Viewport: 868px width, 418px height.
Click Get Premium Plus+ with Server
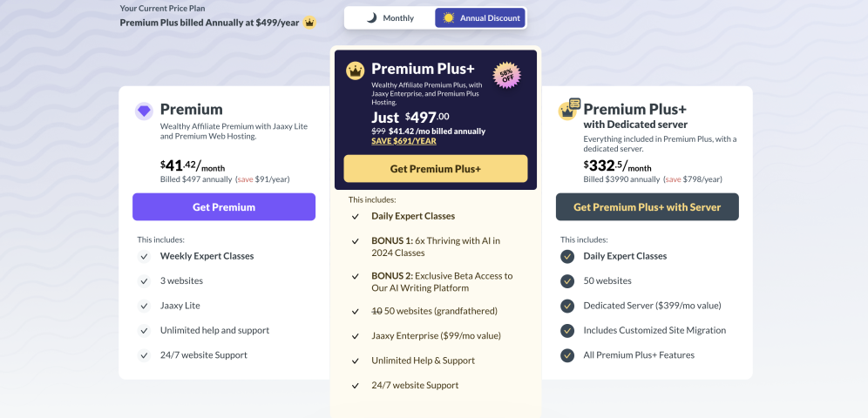pyautogui.click(x=647, y=207)
